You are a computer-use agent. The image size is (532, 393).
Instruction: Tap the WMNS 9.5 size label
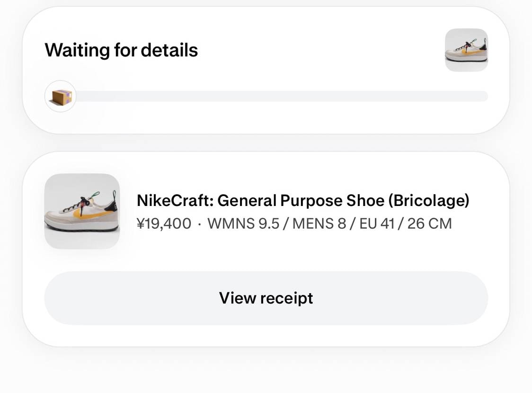[243, 223]
